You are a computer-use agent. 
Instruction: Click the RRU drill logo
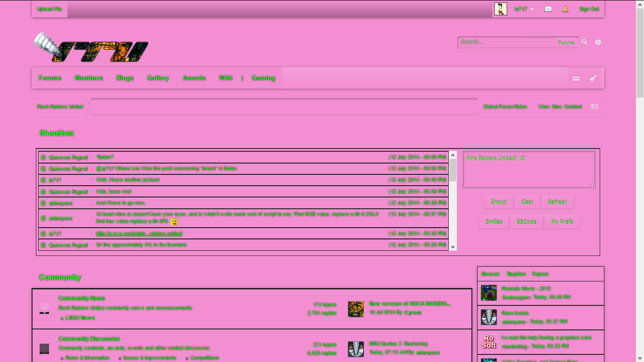pos(91,48)
